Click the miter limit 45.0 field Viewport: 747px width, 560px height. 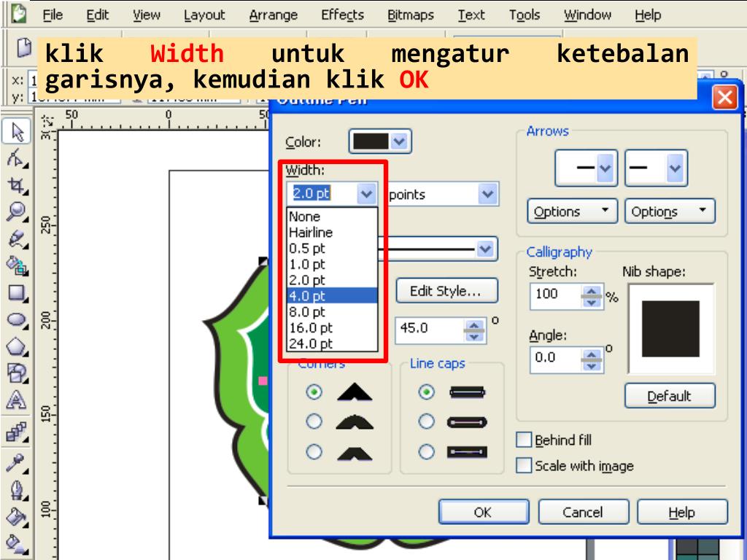click(429, 330)
